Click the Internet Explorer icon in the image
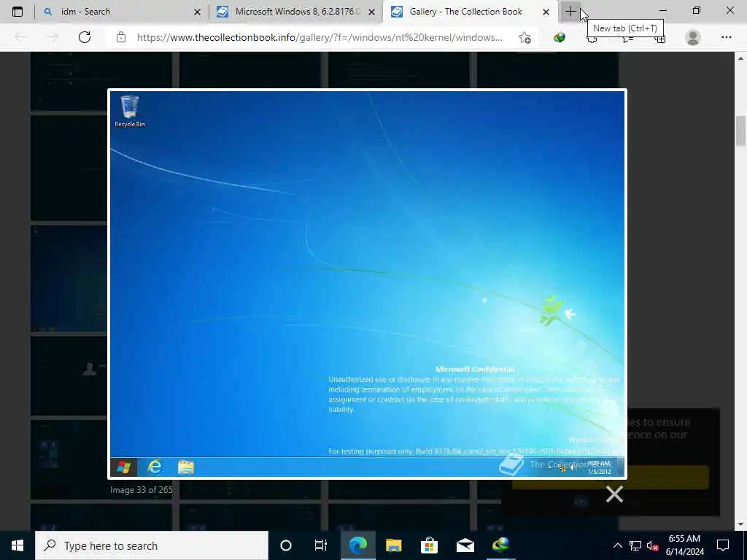The width and height of the screenshot is (747, 560). 155,467
